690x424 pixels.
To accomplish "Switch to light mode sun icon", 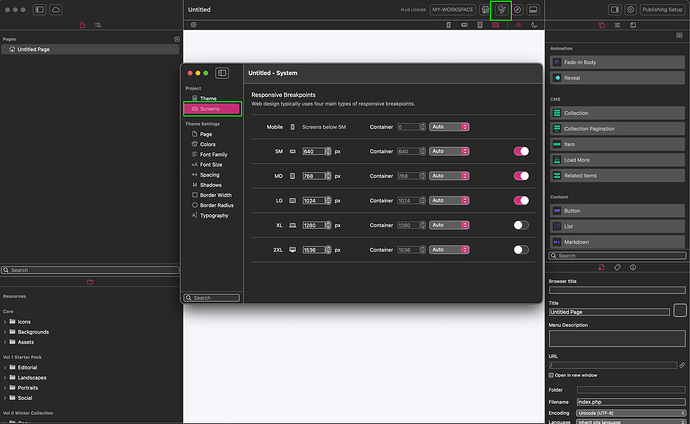I will point(519,25).
